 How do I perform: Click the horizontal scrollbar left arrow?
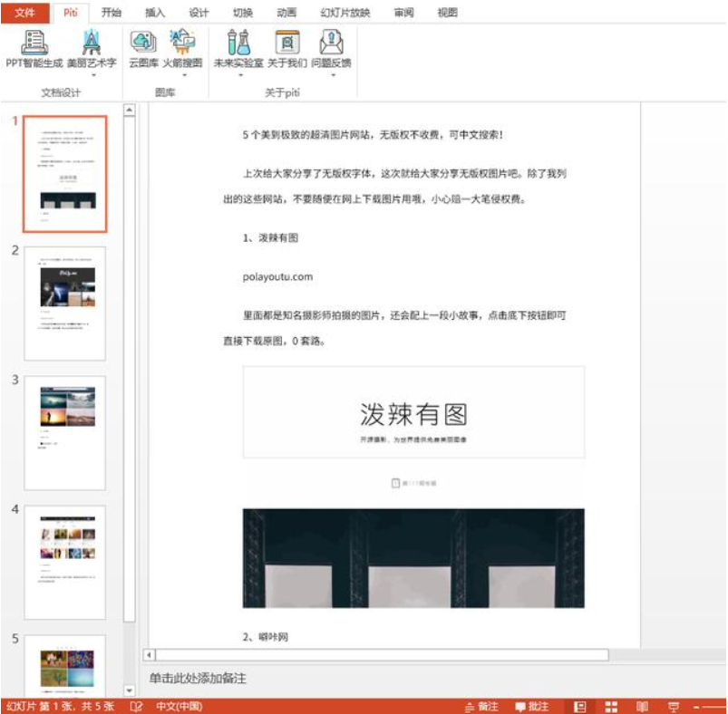(x=149, y=655)
